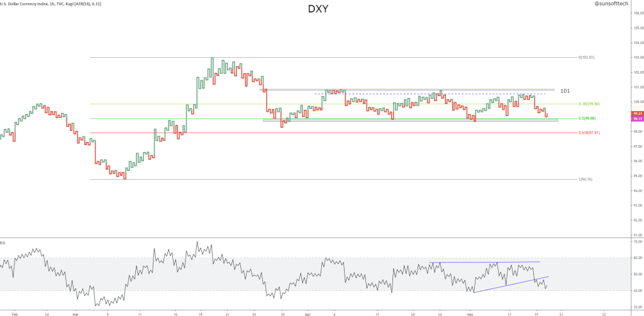Select the red 99.21 price tag
This screenshot has height=316, width=644.
click(x=637, y=114)
